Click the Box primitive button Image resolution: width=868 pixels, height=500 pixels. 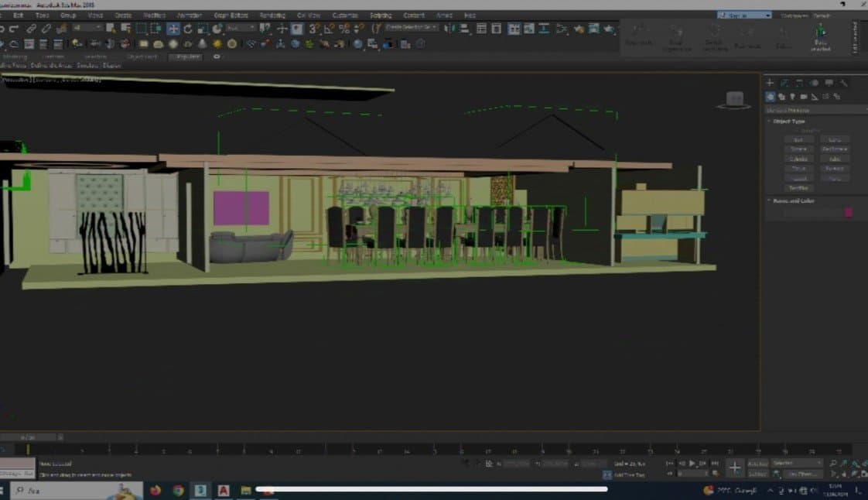click(x=798, y=139)
